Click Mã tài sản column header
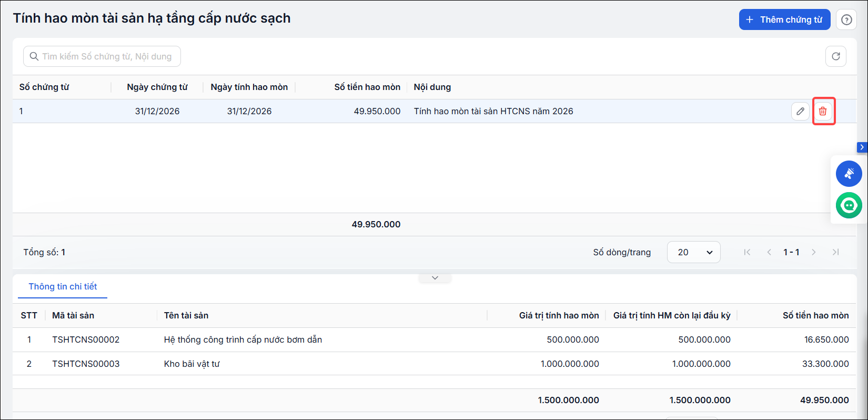868x420 pixels. (73, 315)
